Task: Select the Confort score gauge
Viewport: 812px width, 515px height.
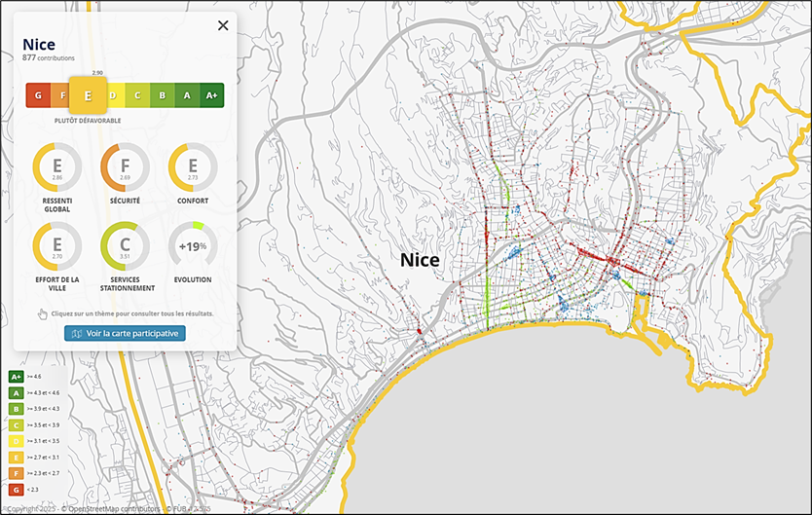Action: click(193, 167)
